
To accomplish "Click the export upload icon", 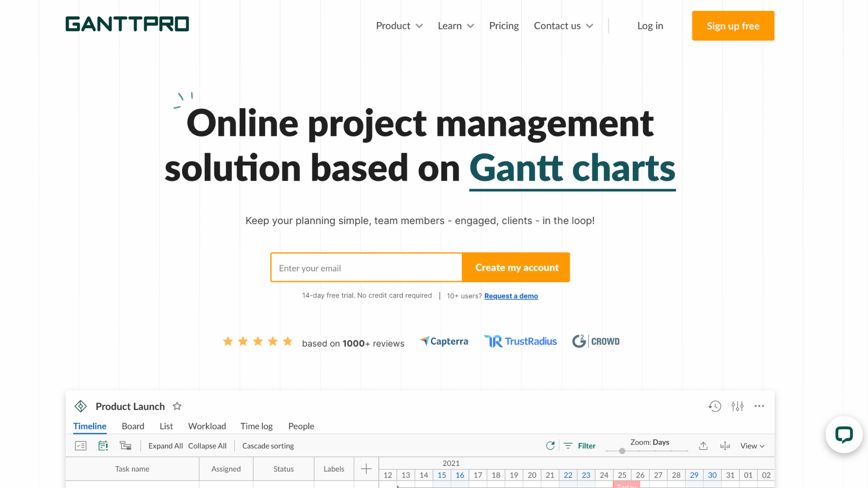I will pos(703,446).
